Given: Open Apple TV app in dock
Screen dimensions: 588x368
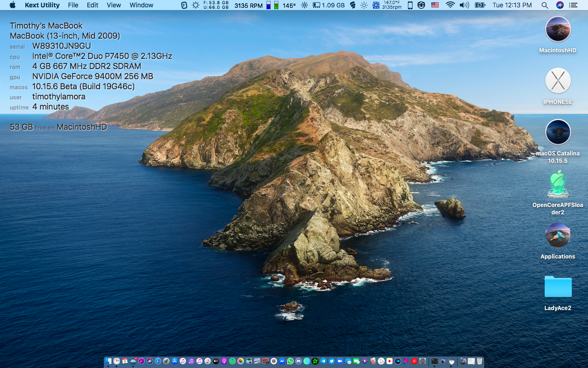Looking at the screenshot, I should point(216,361).
